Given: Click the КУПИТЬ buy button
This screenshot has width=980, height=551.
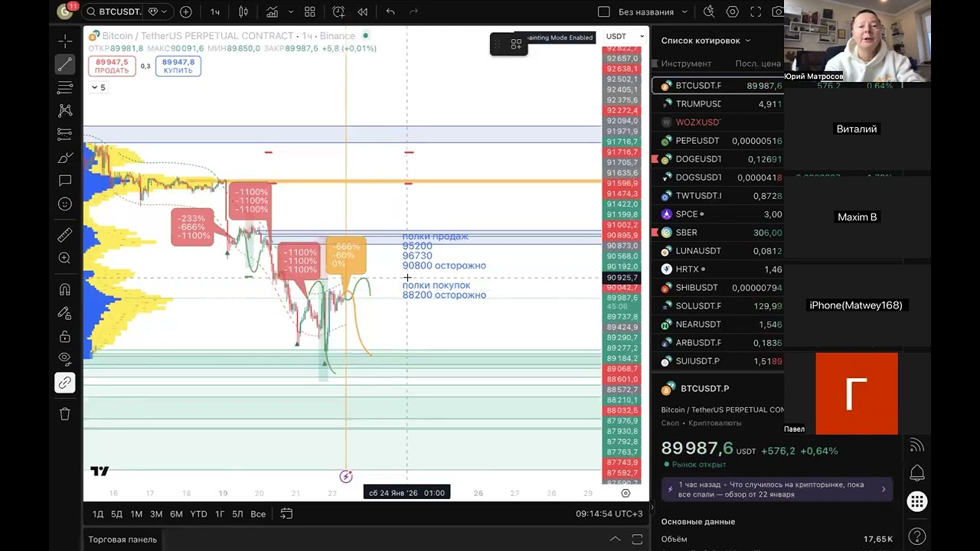Looking at the screenshot, I should point(178,66).
